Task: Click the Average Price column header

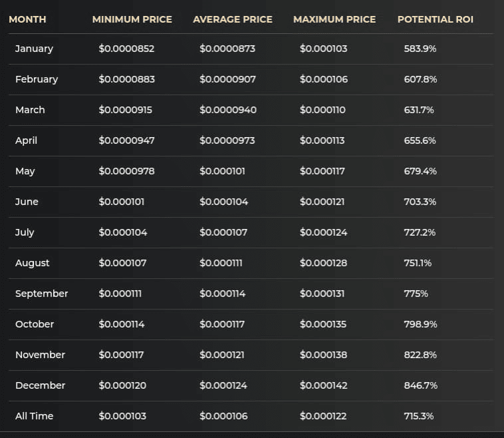Action: click(233, 19)
